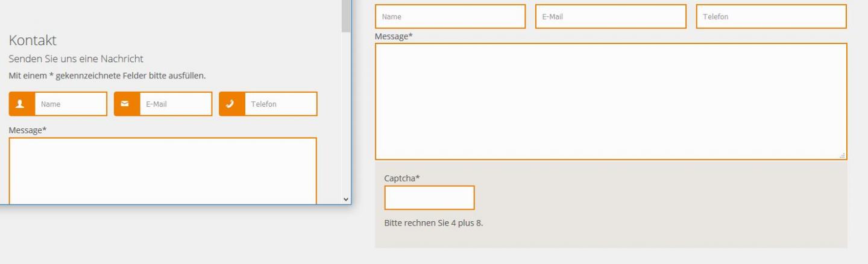Click the Message box under the Kontakt heading

tap(163, 171)
